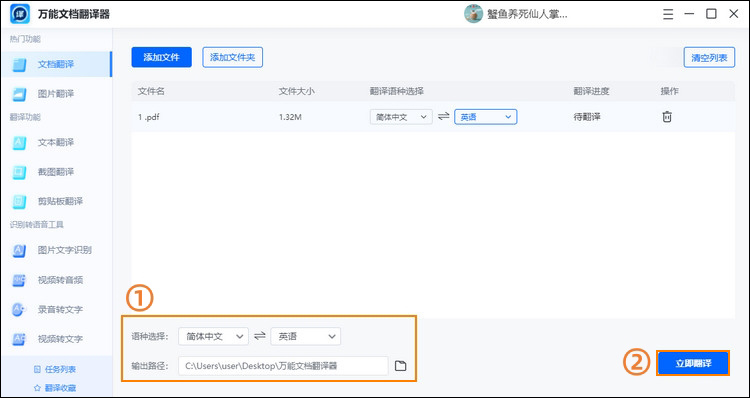Select the 文档翻译 menu item
This screenshot has height=398, width=750.
click(56, 65)
